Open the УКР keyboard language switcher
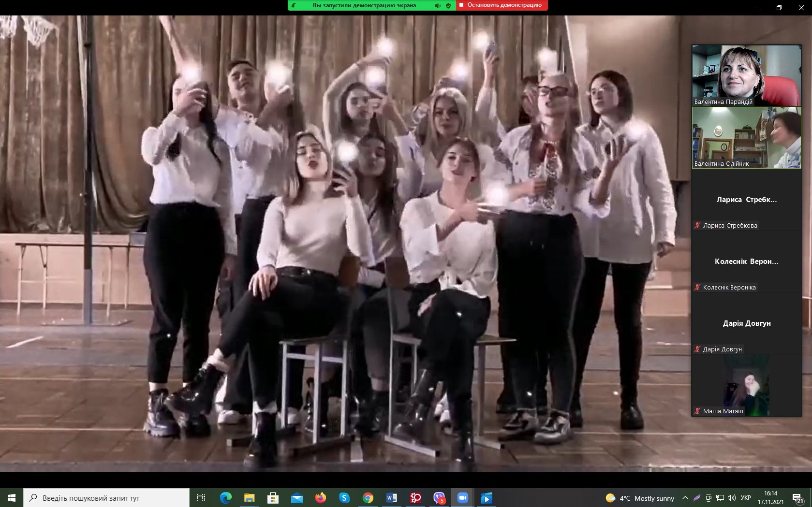812x507 pixels. (x=746, y=498)
